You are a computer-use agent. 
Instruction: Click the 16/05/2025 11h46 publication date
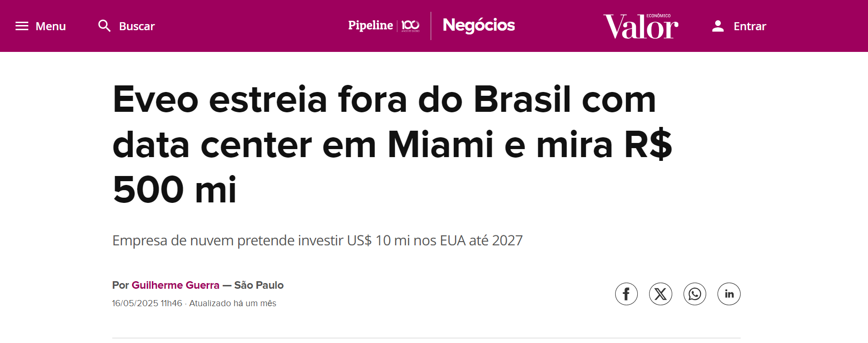pyautogui.click(x=147, y=303)
